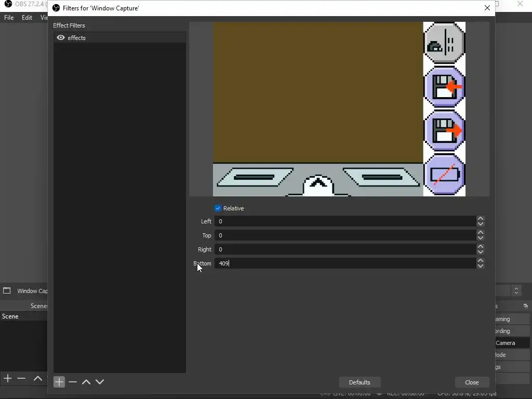Close the Filters dialog with the X

point(487,8)
